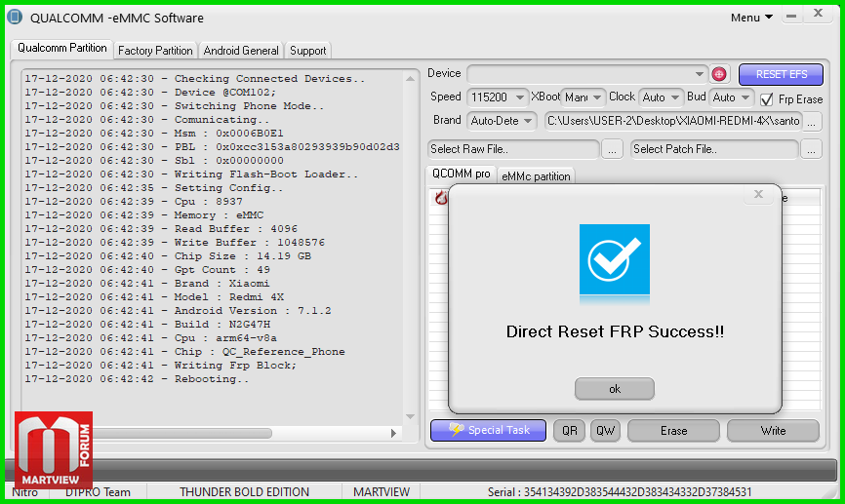Click the Erase button
845x504 pixels.
click(673, 431)
